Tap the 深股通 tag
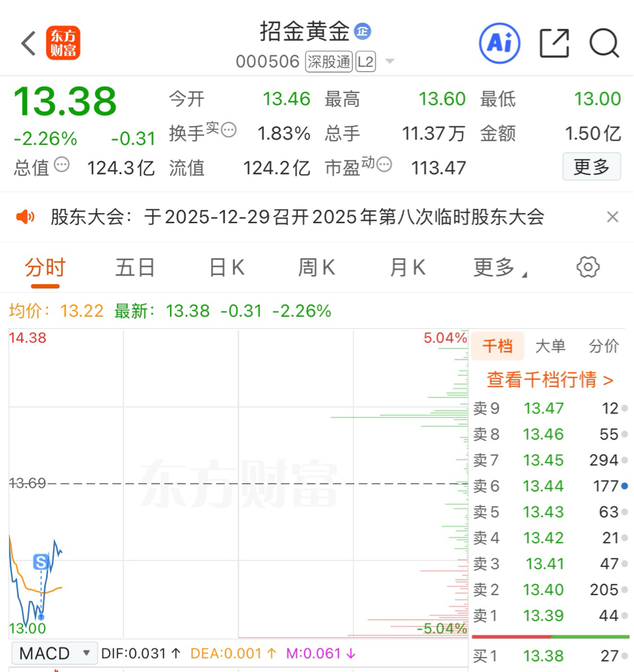634x672 pixels. (x=329, y=62)
